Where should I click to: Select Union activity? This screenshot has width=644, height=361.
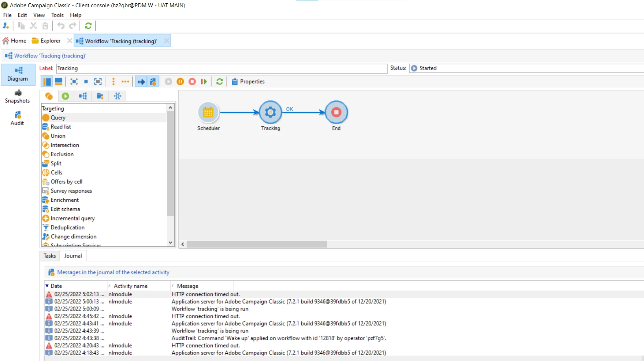(104, 136)
